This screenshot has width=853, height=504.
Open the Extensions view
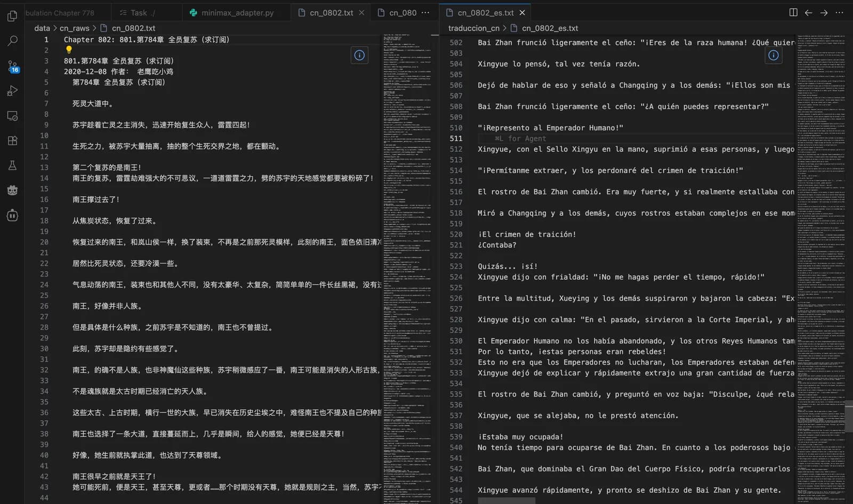(12, 141)
